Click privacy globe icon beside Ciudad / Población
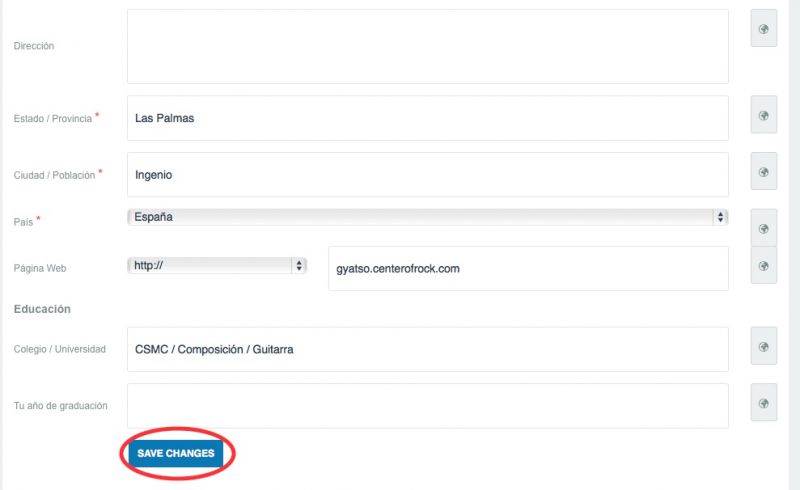 [763, 172]
